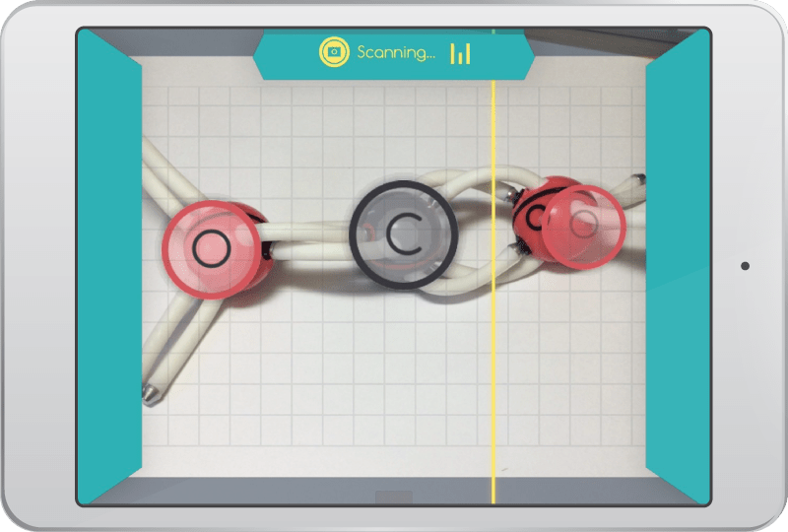Tap the right teal side panel
Image resolution: width=788 pixels, height=532 pixels.
pos(678,266)
